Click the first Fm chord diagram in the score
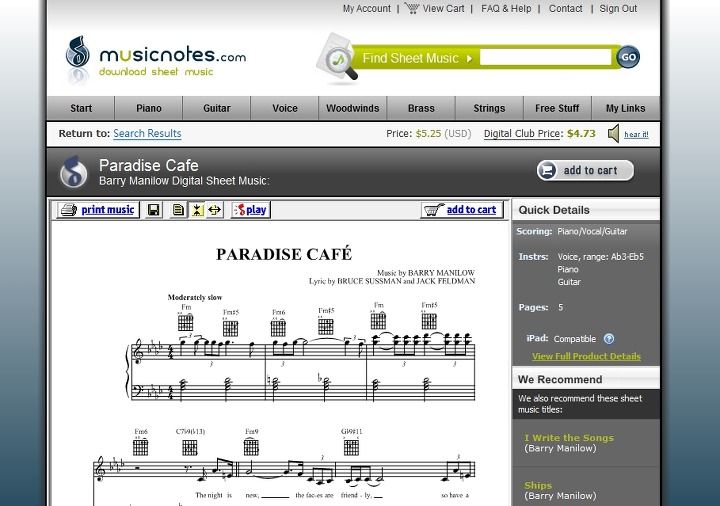 186,321
